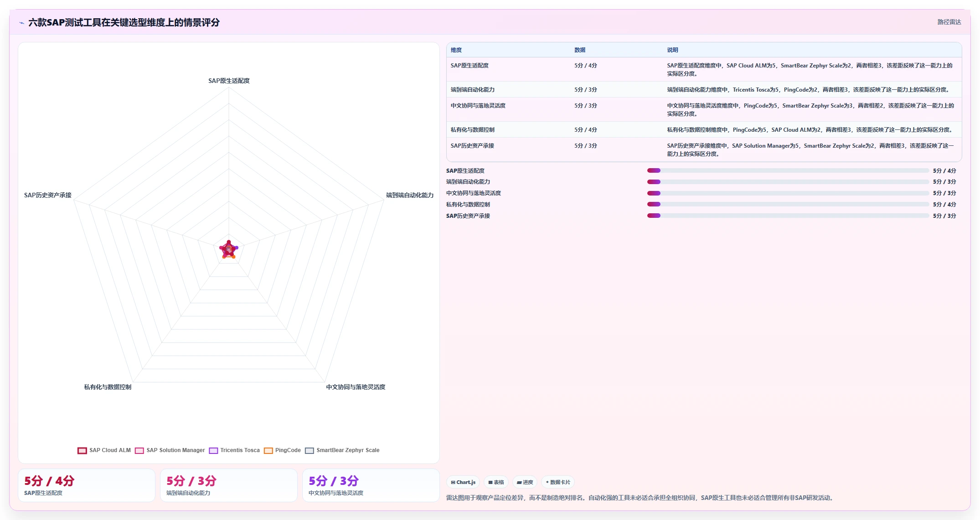Click the 私有化与数据控制 progress bar

click(788, 204)
